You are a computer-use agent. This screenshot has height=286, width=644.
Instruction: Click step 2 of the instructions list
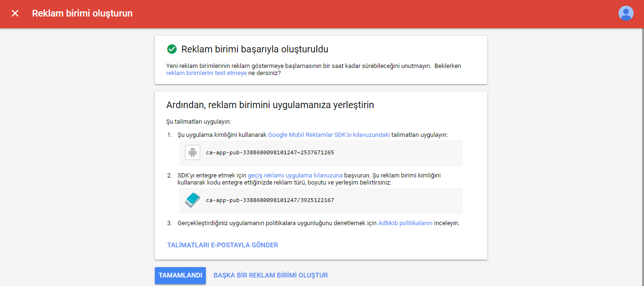[307, 178]
